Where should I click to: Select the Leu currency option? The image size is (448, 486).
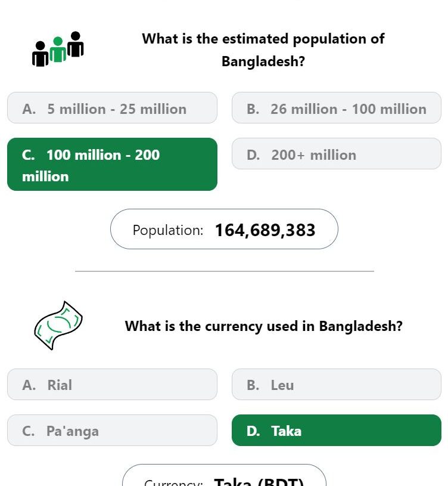coord(336,385)
